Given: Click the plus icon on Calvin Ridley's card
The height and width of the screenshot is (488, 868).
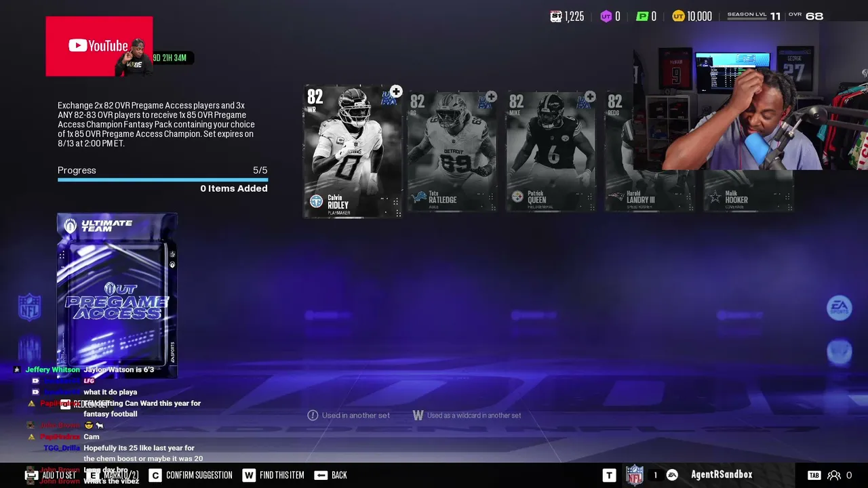Looking at the screenshot, I should pos(396,91).
